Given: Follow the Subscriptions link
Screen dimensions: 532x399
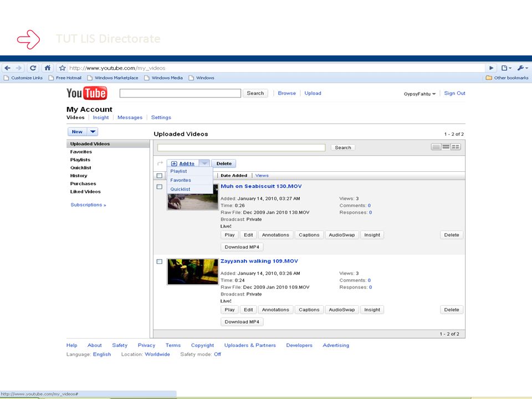Looking at the screenshot, I should coord(88,205).
